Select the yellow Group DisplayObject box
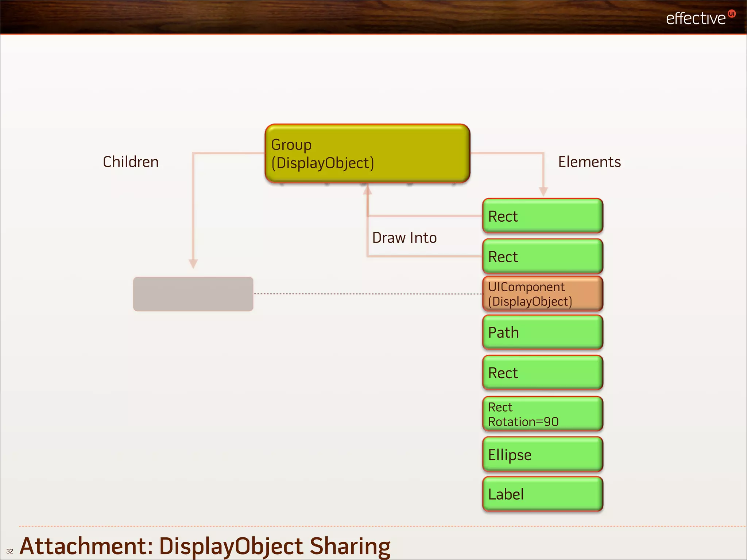 tap(367, 153)
